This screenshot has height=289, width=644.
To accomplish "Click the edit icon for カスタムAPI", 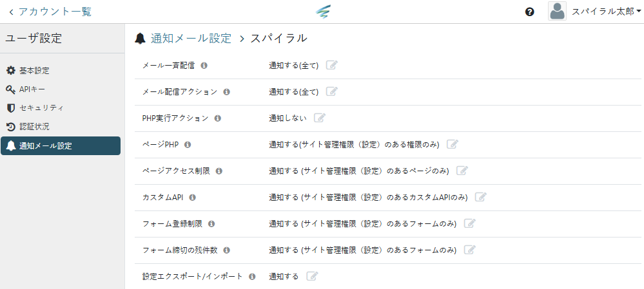I will click(480, 197).
